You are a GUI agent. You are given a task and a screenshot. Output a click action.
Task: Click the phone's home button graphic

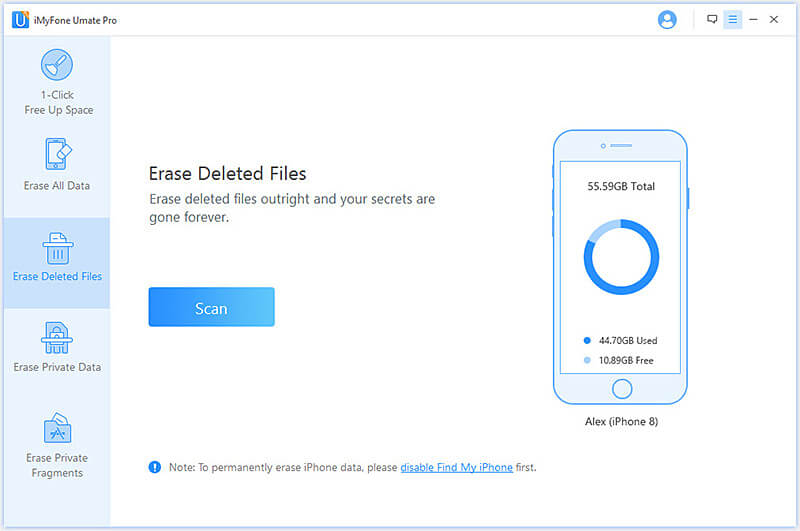tap(621, 389)
